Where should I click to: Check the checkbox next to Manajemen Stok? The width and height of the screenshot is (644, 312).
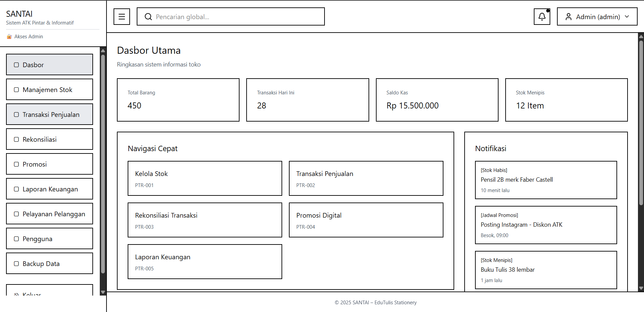[x=16, y=89]
